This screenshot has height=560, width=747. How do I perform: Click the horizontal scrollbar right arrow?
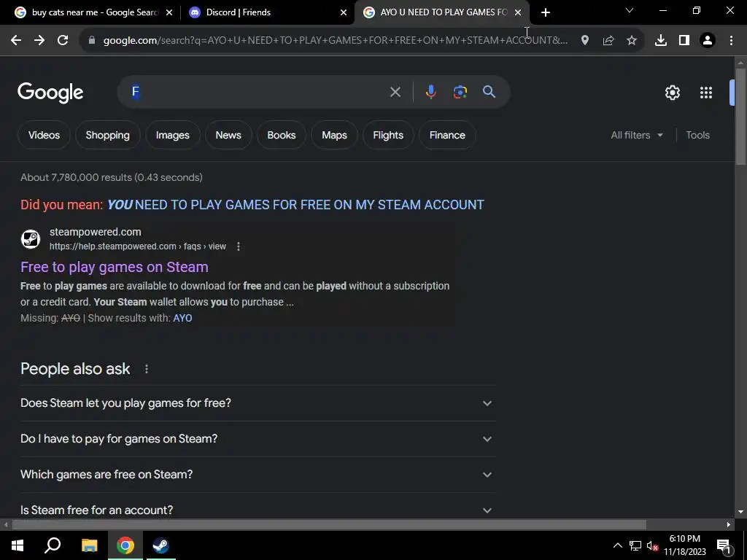(729, 525)
